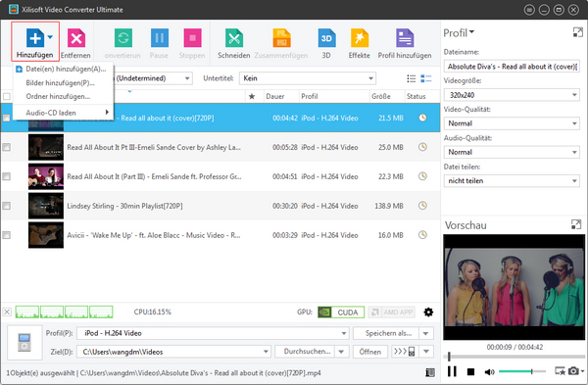The width and height of the screenshot is (588, 385).
Task: Expand the Vorschau preview popout icon
Action: (x=576, y=224)
